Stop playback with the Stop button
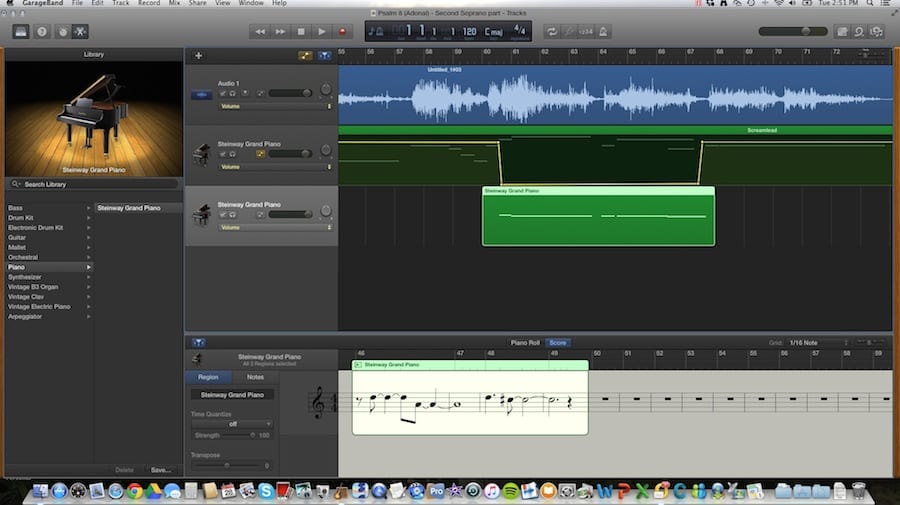The width and height of the screenshot is (900, 505). [302, 32]
